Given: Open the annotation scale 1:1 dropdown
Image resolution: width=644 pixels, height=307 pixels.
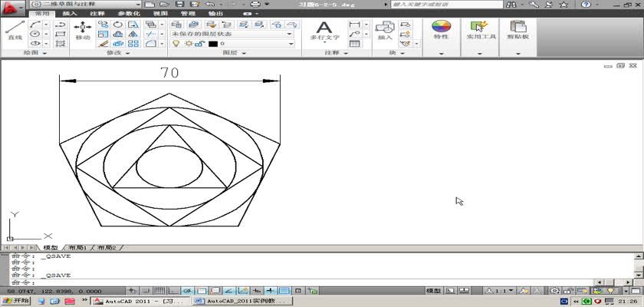Looking at the screenshot, I should [499, 291].
